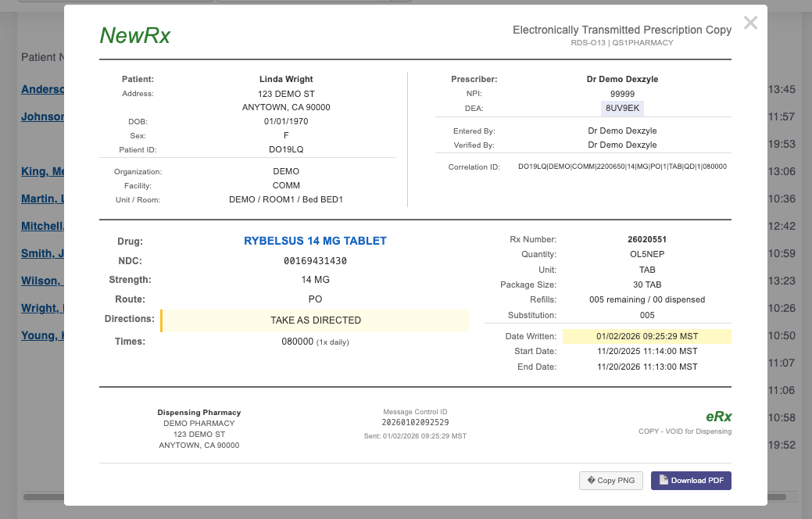This screenshot has height=519, width=812.
Task: Click the Download PDF button
Action: click(x=691, y=480)
